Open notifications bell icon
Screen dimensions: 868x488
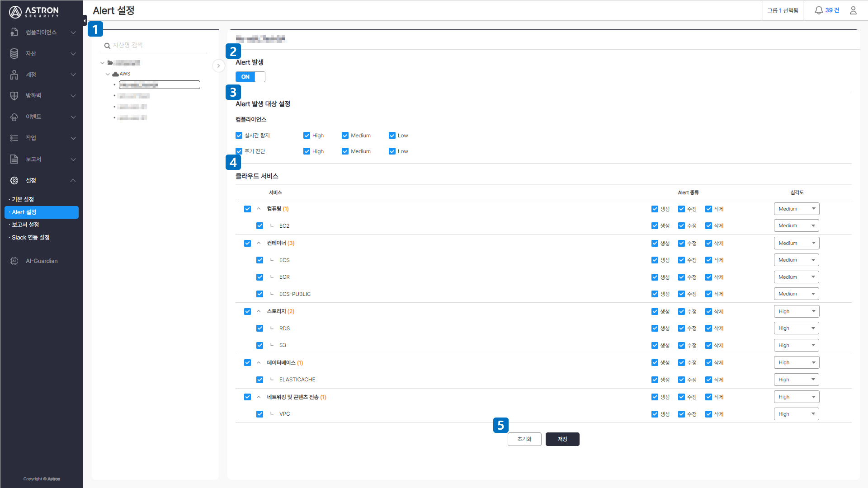(x=819, y=10)
